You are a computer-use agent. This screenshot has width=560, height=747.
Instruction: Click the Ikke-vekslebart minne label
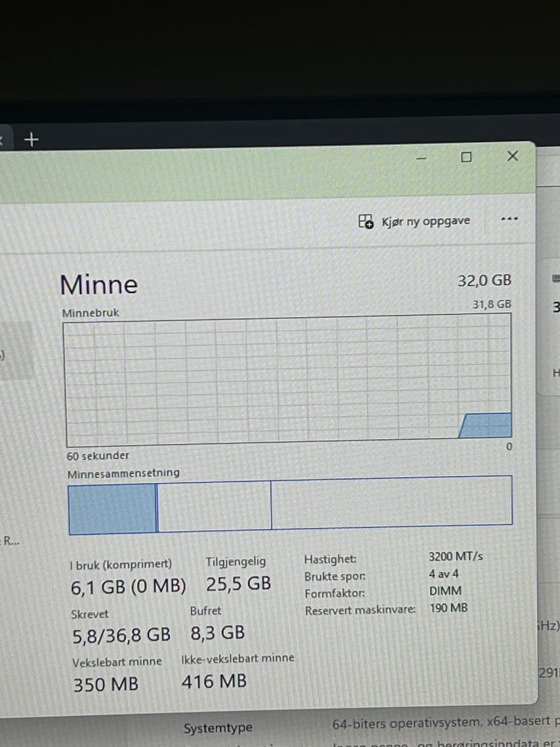237,658
